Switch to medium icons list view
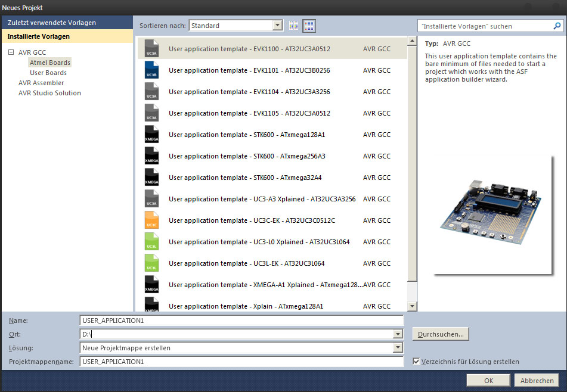567x392 pixels. pyautogui.click(x=309, y=26)
